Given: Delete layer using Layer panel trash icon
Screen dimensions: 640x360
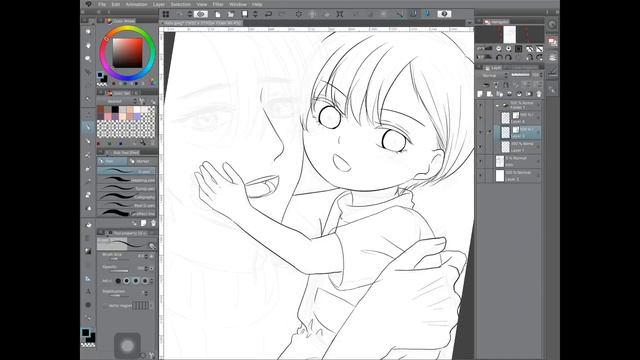Looking at the screenshot, I should (x=539, y=94).
